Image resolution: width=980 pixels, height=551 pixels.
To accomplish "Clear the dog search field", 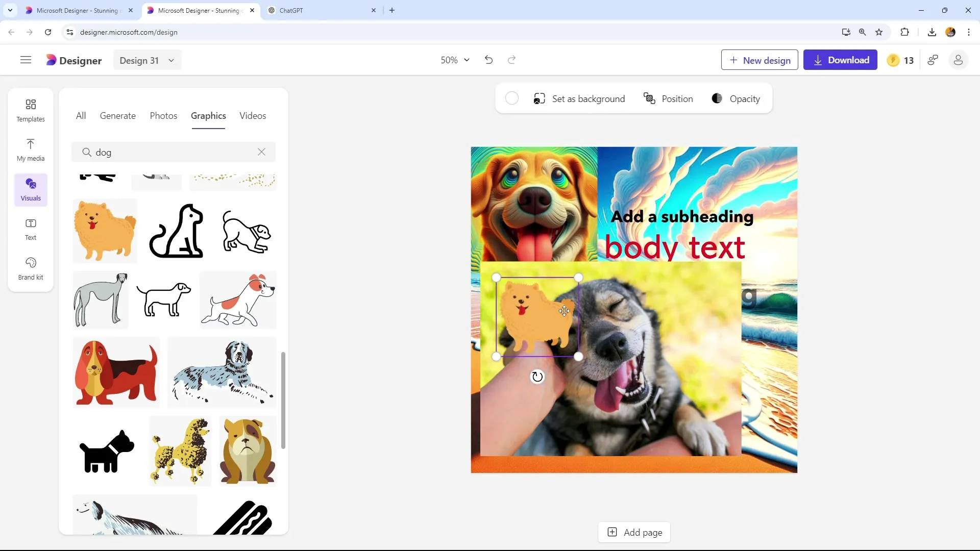I will [261, 152].
